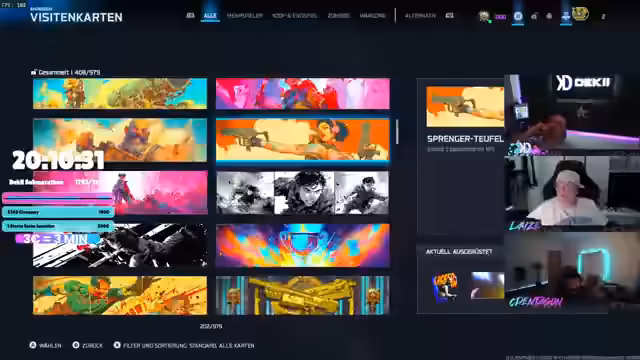The image size is (640, 360).
Task: Select the ALTERNATIV tab
Action: click(x=420, y=16)
